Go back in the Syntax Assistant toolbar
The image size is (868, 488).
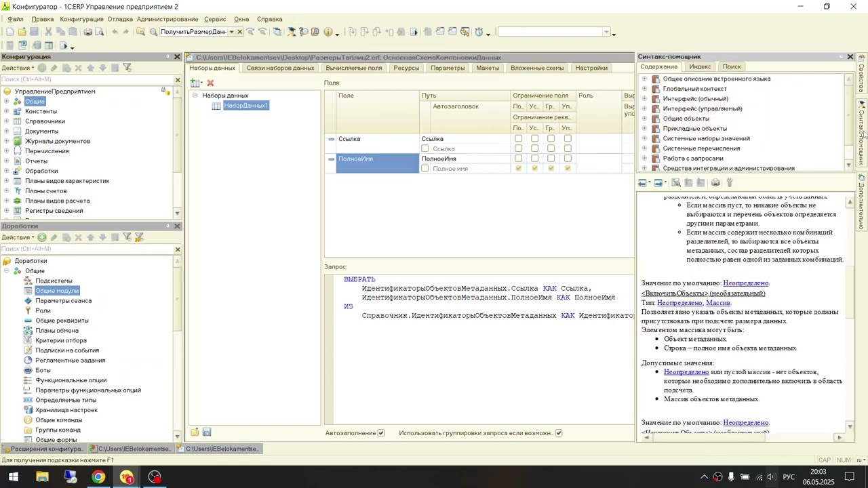[x=642, y=183]
